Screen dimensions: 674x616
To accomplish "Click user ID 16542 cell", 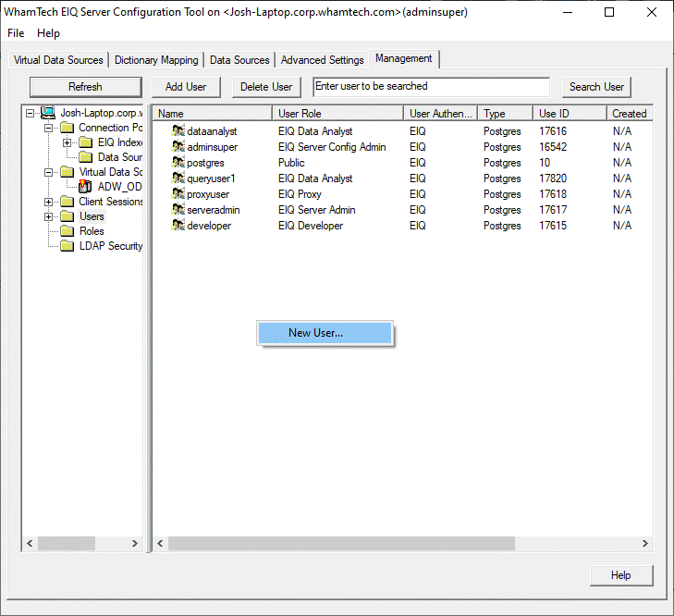I will tap(553, 147).
